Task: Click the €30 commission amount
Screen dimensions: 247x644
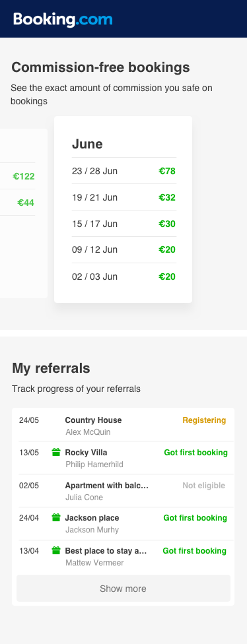Action: pos(167,224)
